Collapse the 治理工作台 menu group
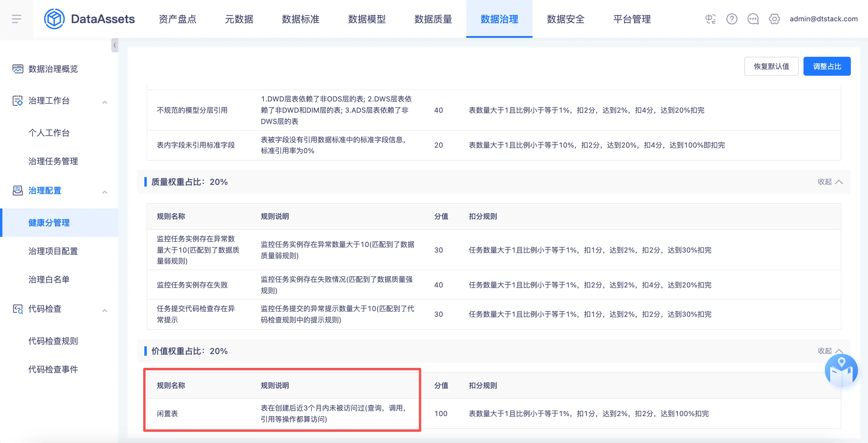The image size is (868, 443). pos(104,102)
